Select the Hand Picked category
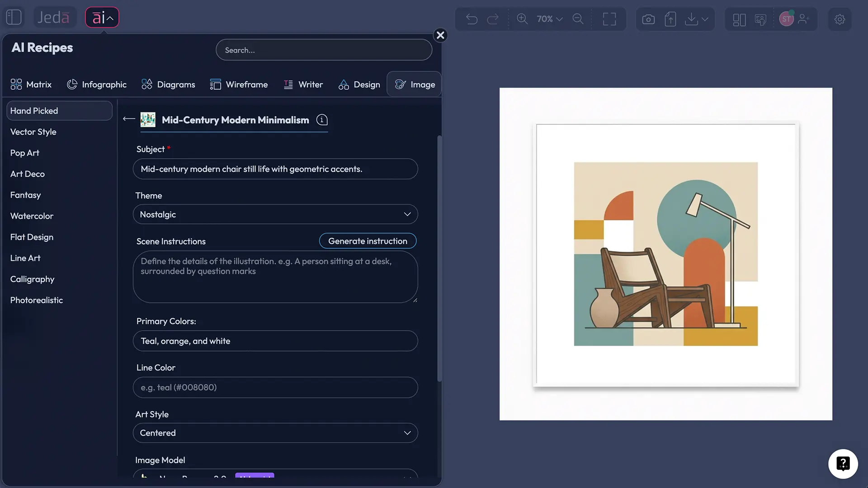This screenshot has height=488, width=868. [x=59, y=111]
